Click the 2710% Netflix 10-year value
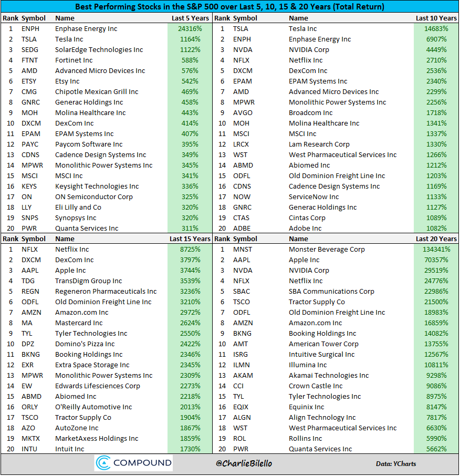 [436, 60]
